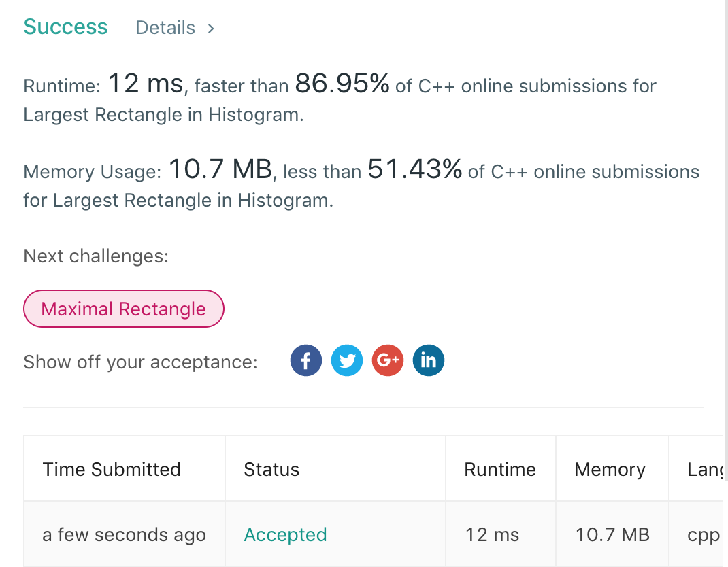Open the Maximal Rectangle challenge
Image resolution: width=728 pixels, height=567 pixels.
coord(123,309)
